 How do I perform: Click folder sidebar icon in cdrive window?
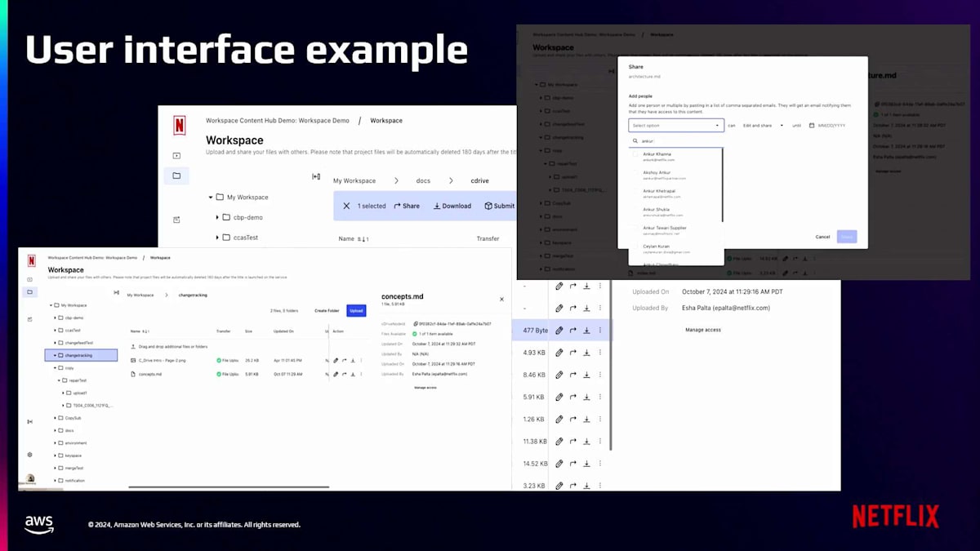tap(176, 176)
